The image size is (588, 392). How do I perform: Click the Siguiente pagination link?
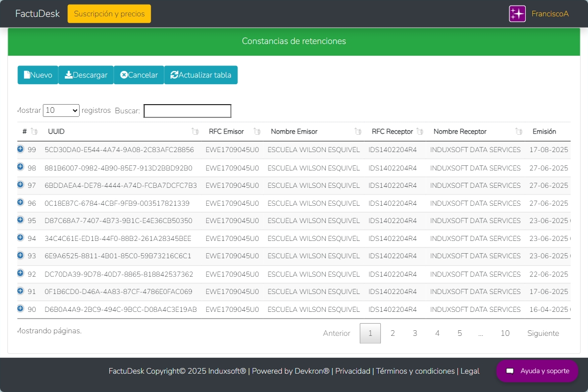(x=543, y=333)
